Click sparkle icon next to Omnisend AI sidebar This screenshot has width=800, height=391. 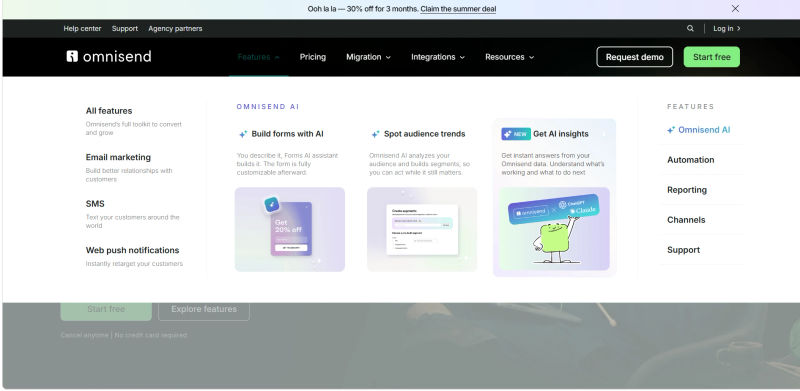[671, 130]
